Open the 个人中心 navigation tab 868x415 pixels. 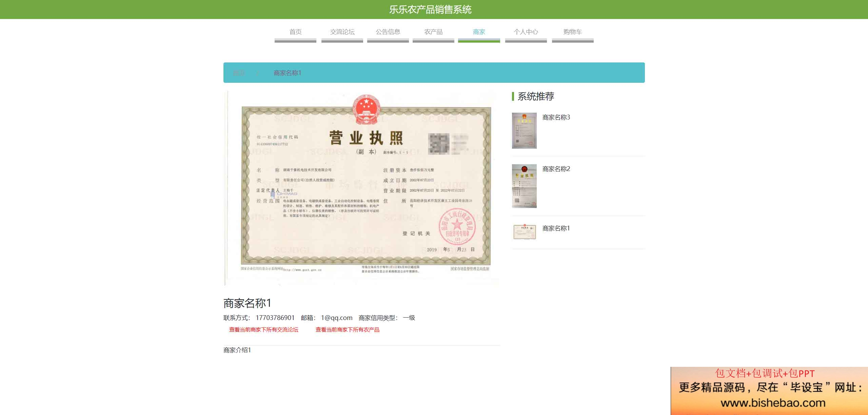click(x=526, y=32)
